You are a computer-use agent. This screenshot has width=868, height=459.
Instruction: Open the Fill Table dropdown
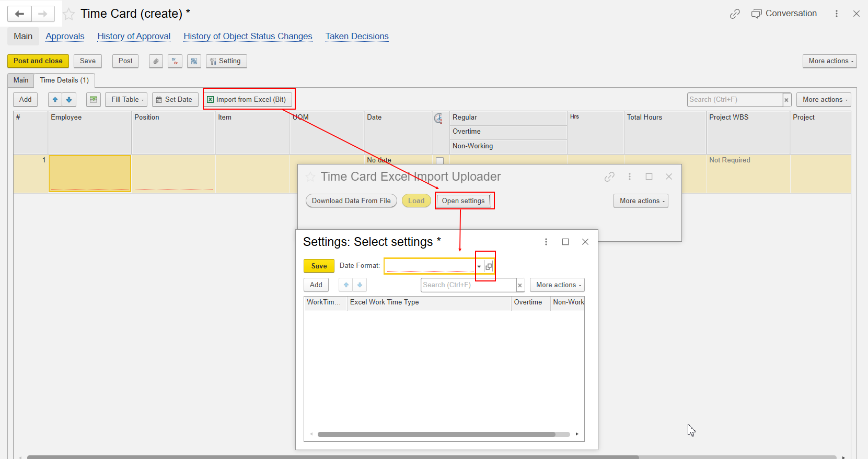click(x=126, y=100)
